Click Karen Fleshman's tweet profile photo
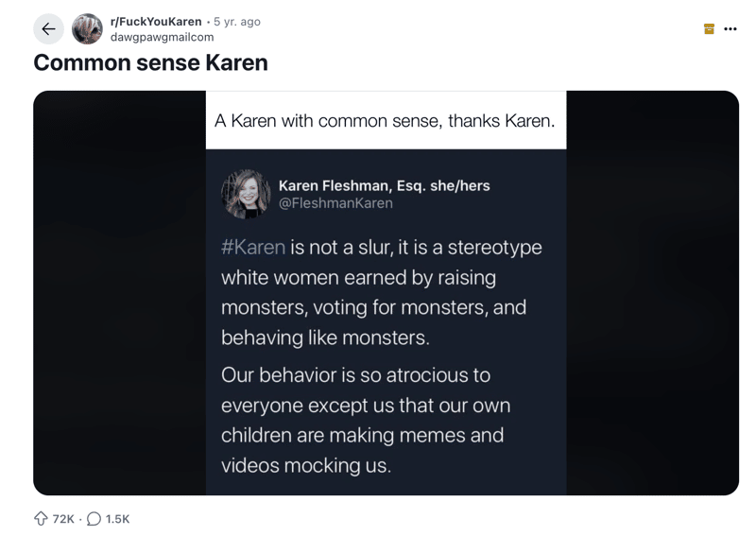The image size is (756, 536). (246, 194)
